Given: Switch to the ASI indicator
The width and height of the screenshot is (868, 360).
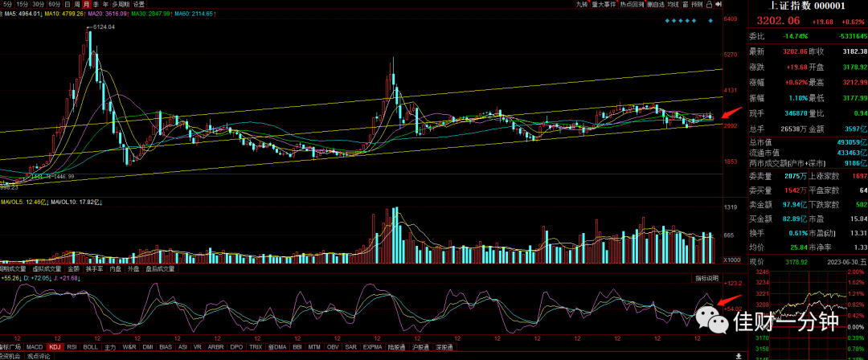Looking at the screenshot, I should (182, 347).
